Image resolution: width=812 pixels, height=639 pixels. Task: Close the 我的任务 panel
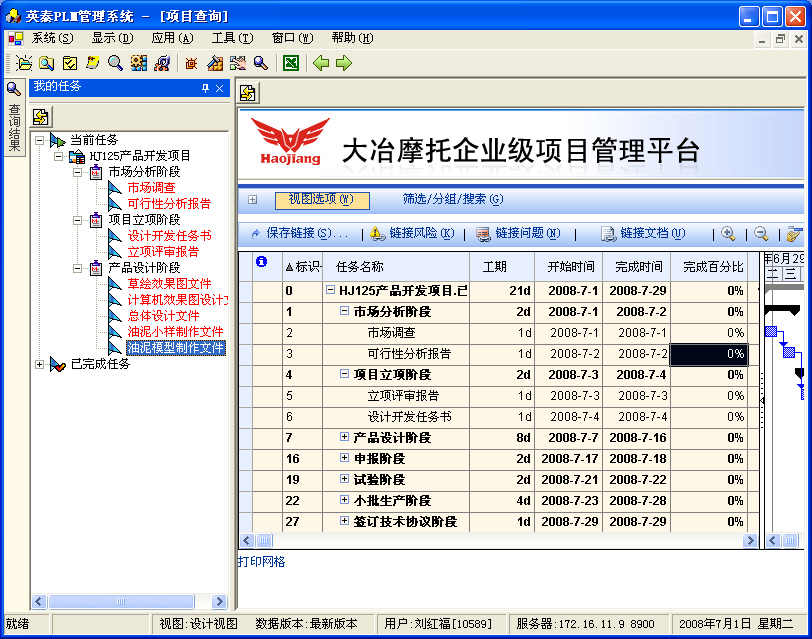pyautogui.click(x=220, y=89)
